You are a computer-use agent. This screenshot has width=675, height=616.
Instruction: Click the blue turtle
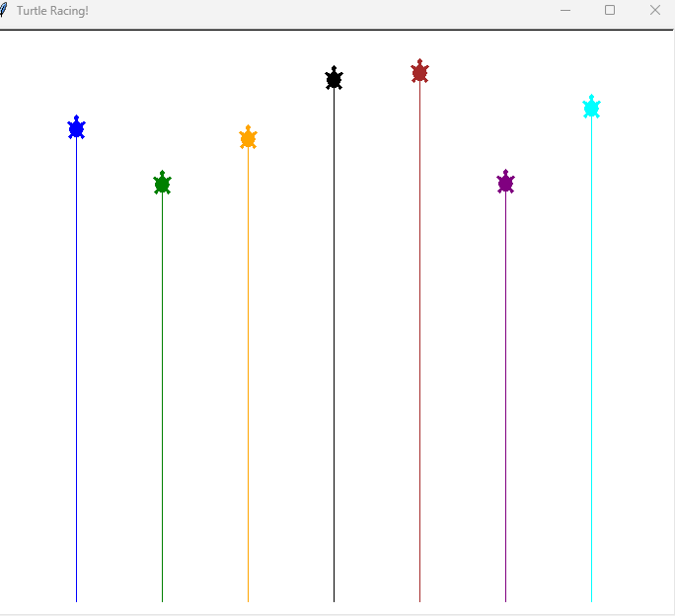pos(76,128)
